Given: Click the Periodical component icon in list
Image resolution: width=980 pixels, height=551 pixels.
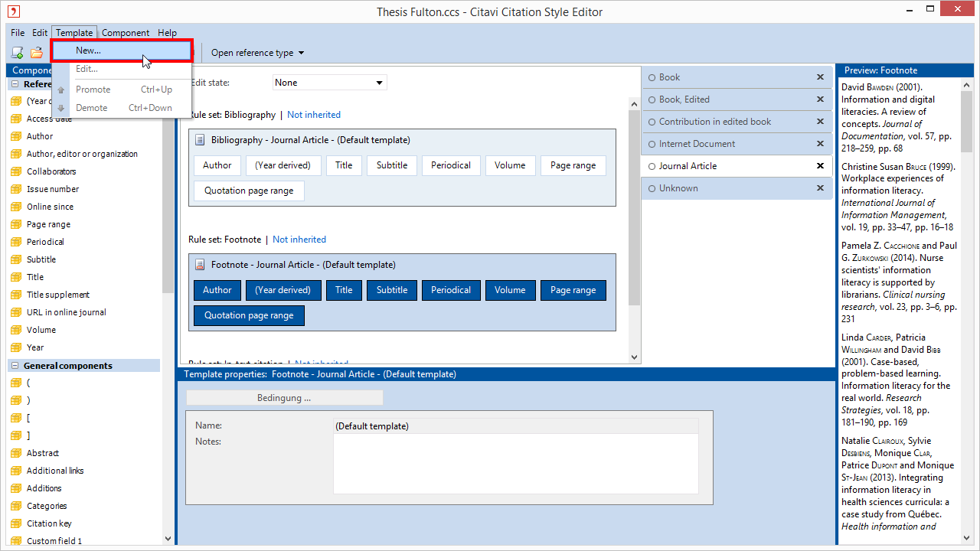Looking at the screenshot, I should click(16, 242).
